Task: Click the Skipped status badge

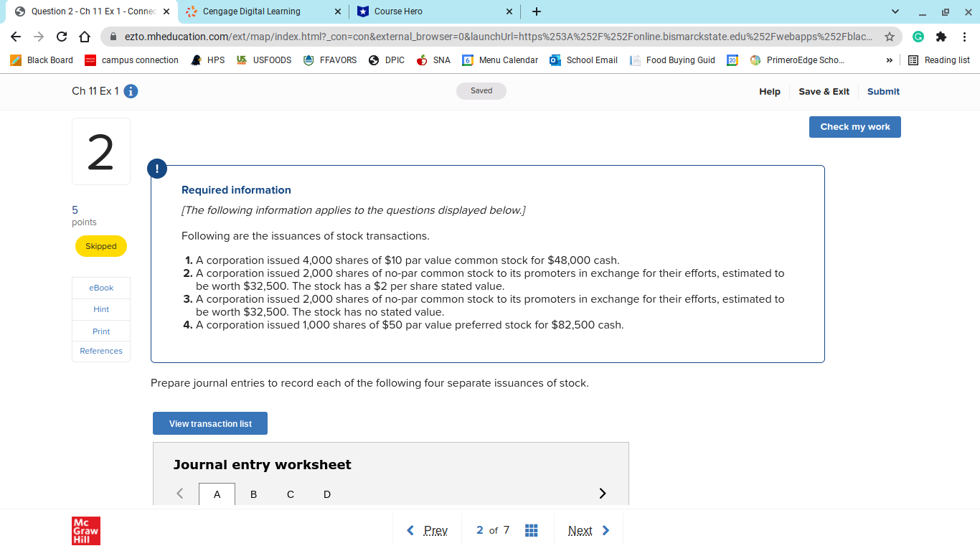Action: [x=101, y=246]
